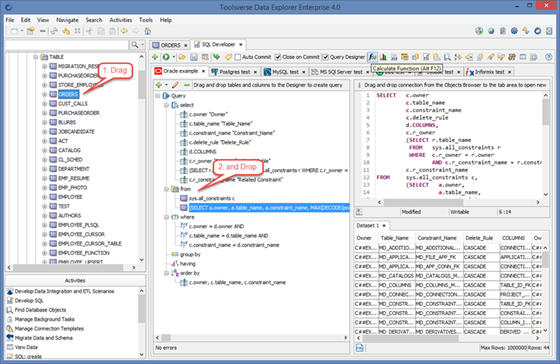This screenshot has width=560, height=364.
Task: Switch to the Informix test tab
Action: click(489, 72)
